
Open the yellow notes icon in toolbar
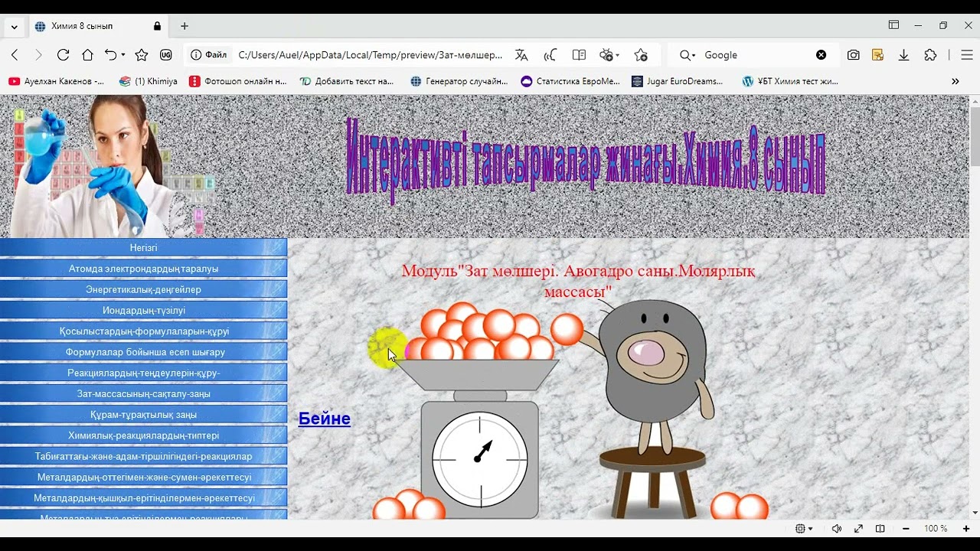pos(878,55)
